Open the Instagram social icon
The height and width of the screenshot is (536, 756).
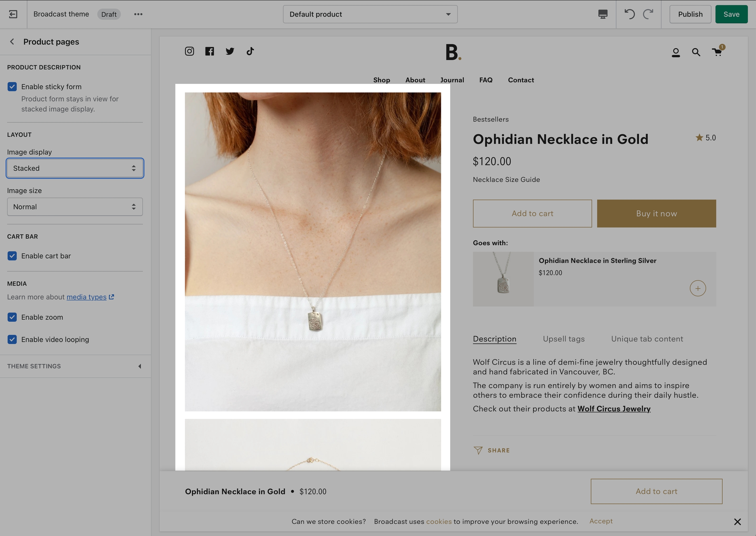click(189, 51)
